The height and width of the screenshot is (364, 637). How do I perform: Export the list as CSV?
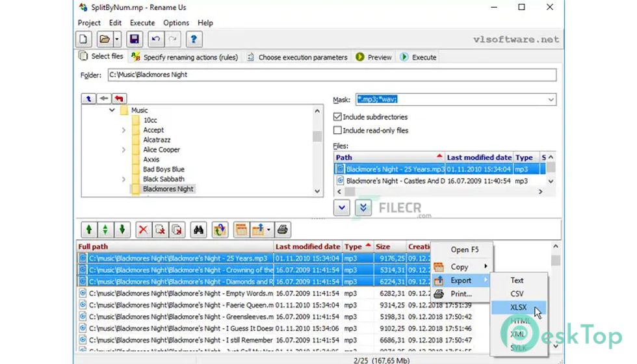click(x=519, y=294)
